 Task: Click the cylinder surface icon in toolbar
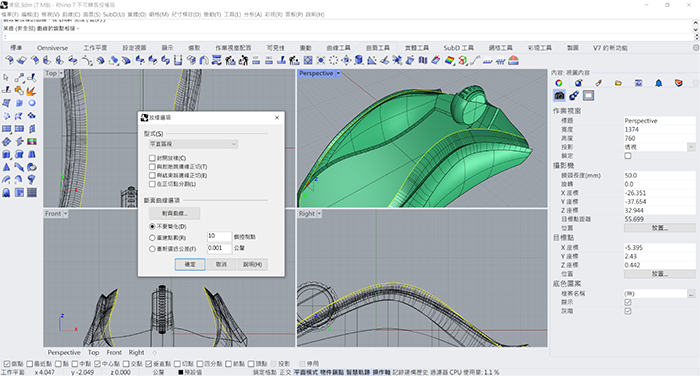coord(358,60)
